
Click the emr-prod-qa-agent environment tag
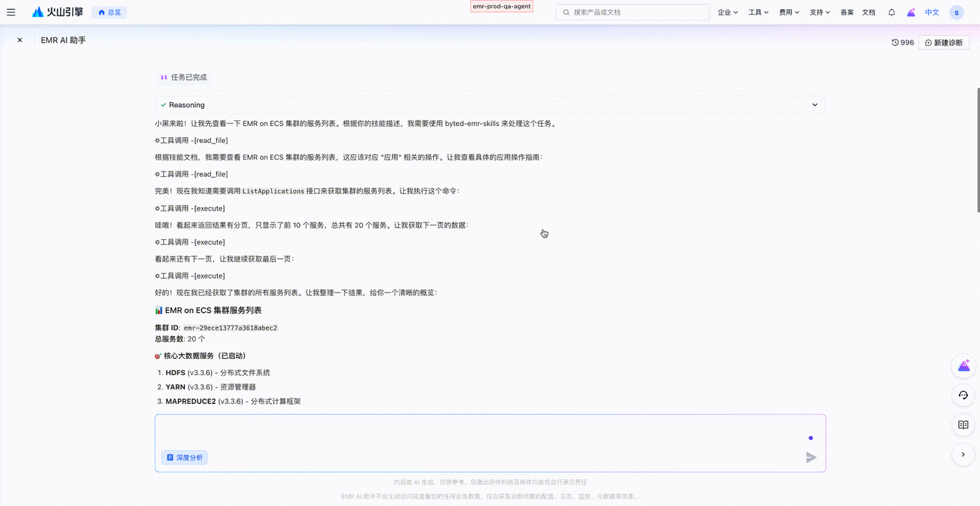click(x=502, y=6)
